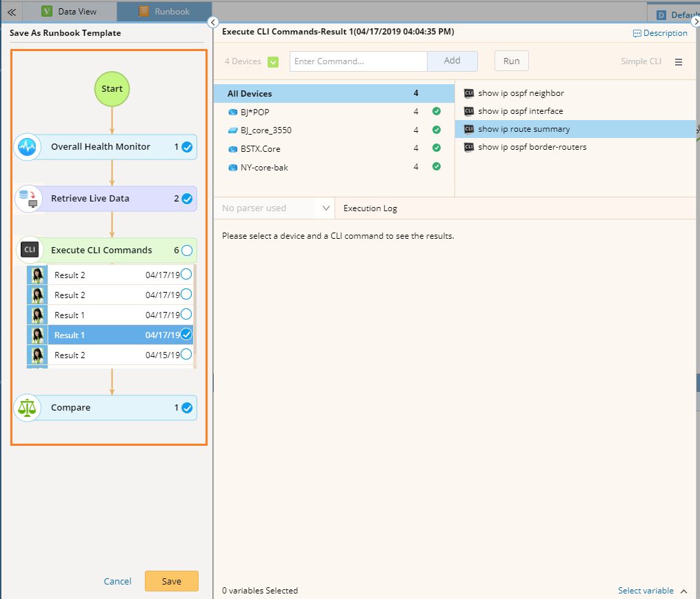Toggle the Overall Health Monitor check circle
The image size is (700, 599).
click(x=187, y=147)
